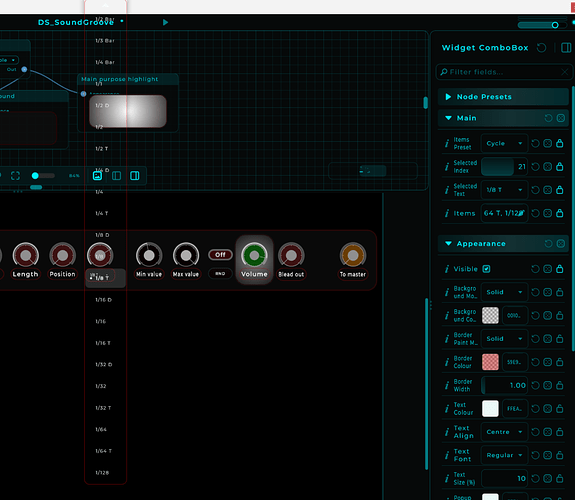Choose 1/16 D from the list
Image resolution: width=575 pixels, height=500 pixels.
click(104, 300)
